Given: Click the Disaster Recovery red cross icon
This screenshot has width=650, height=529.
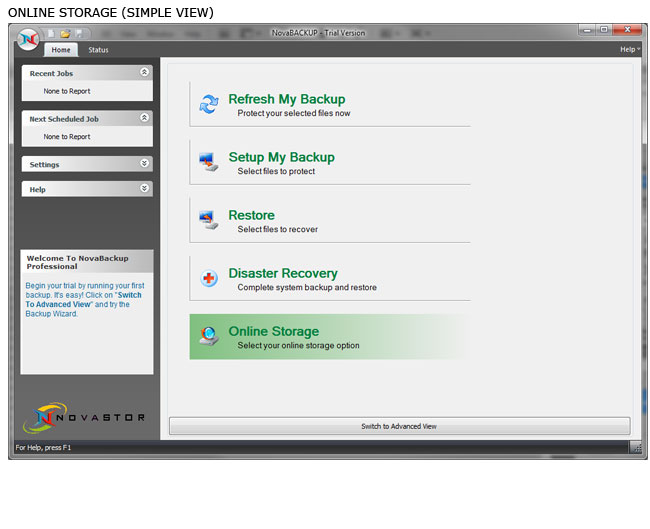Looking at the screenshot, I should (208, 278).
